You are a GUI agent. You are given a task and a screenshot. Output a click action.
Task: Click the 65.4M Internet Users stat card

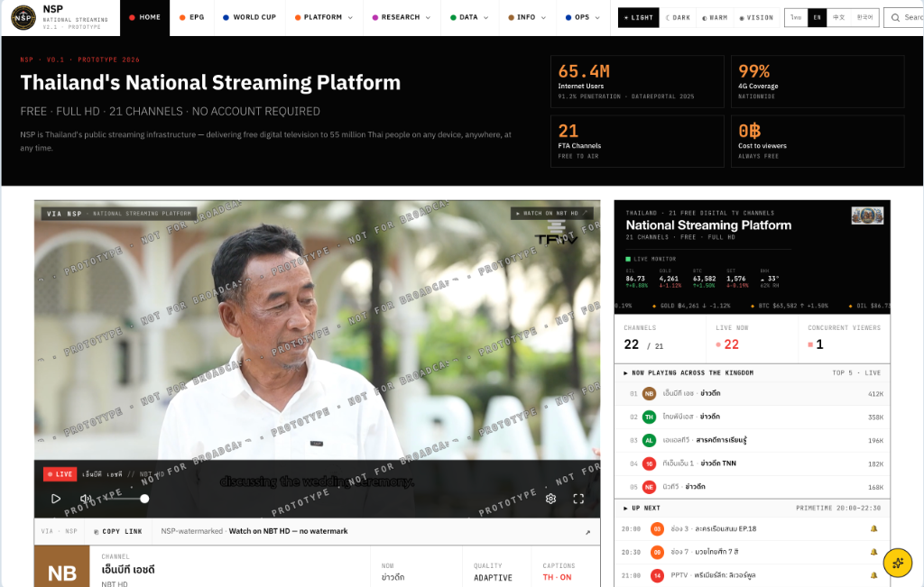(x=637, y=82)
